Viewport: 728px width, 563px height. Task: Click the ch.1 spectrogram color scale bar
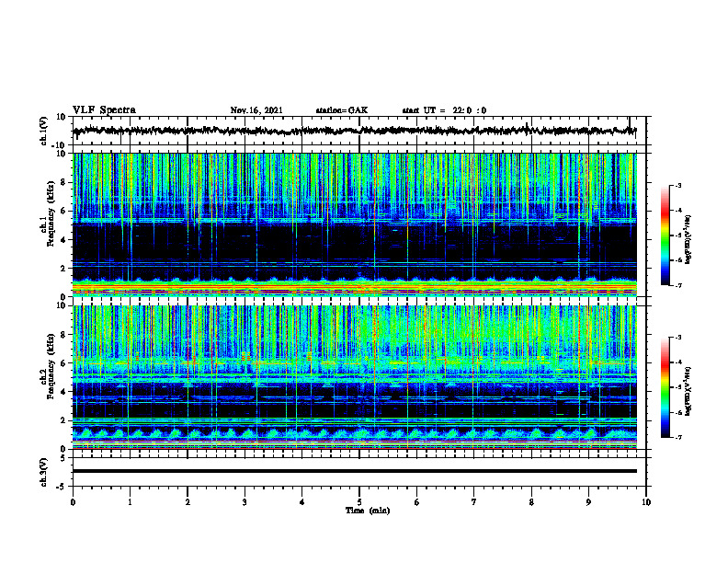[665, 236]
